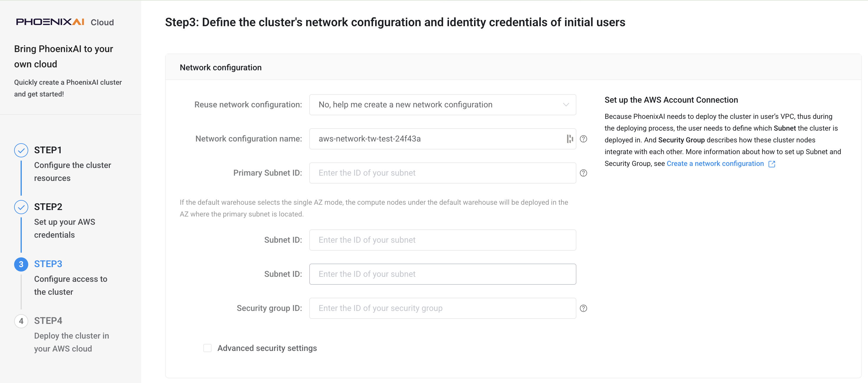Image resolution: width=868 pixels, height=383 pixels.
Task: Click the dropdown chevron arrow
Action: pos(566,105)
